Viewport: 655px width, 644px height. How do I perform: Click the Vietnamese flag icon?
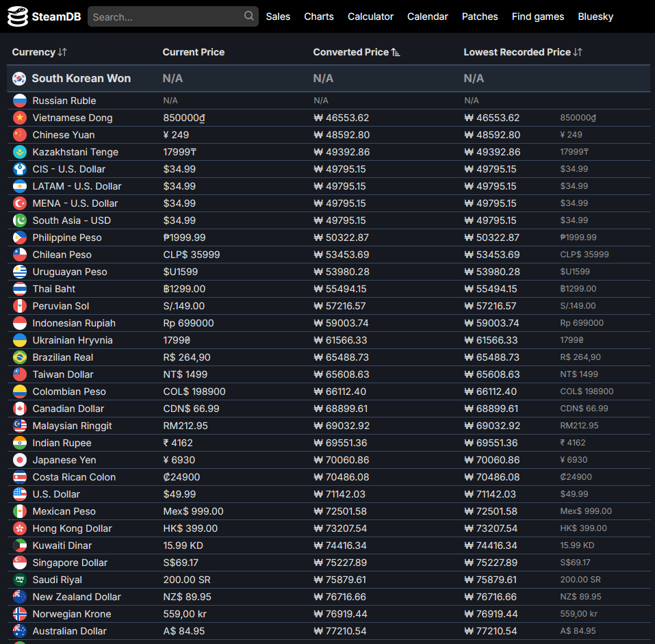tap(20, 118)
